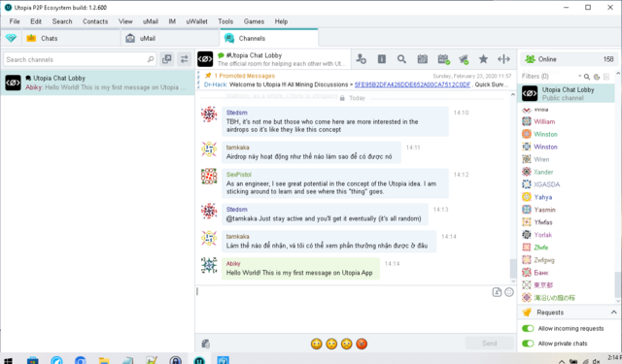Click the magnifier in Search channels field
Viewport: 622px width, 364px height.
tap(151, 59)
